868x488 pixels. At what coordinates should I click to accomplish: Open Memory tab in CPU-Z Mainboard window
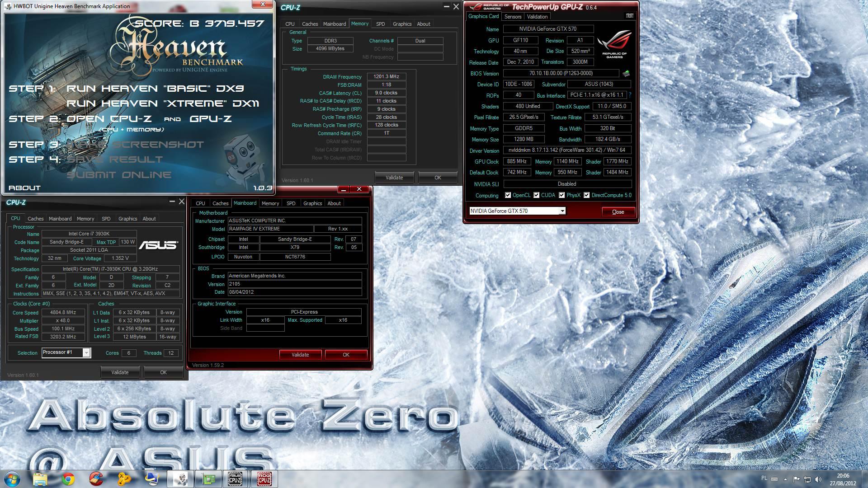point(270,203)
